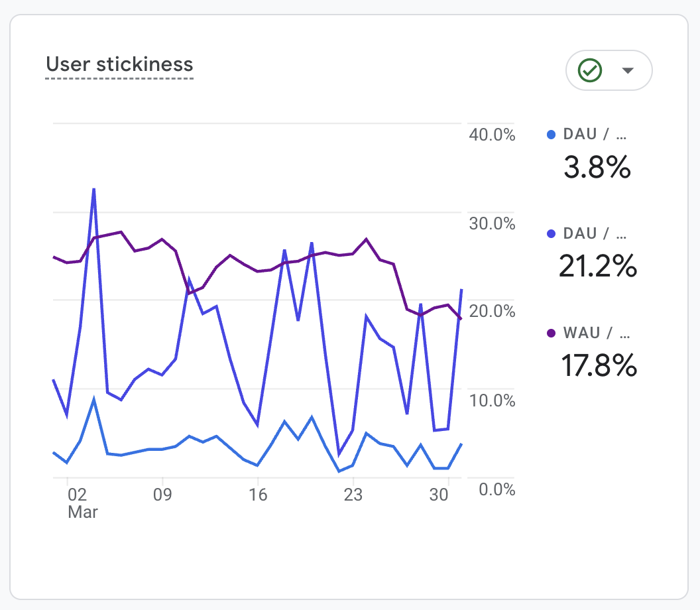Open the dropdown arrow beside the checkmark

[x=628, y=70]
